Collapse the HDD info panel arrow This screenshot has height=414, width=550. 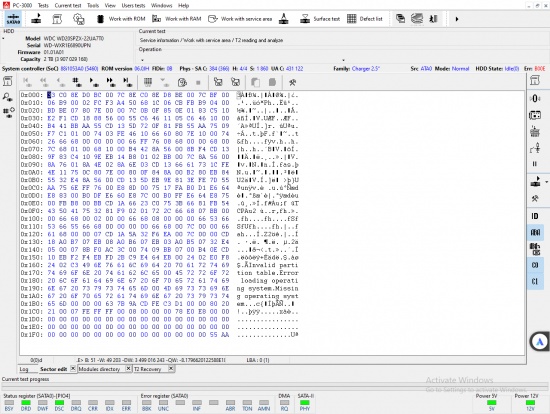[x=4, y=38]
